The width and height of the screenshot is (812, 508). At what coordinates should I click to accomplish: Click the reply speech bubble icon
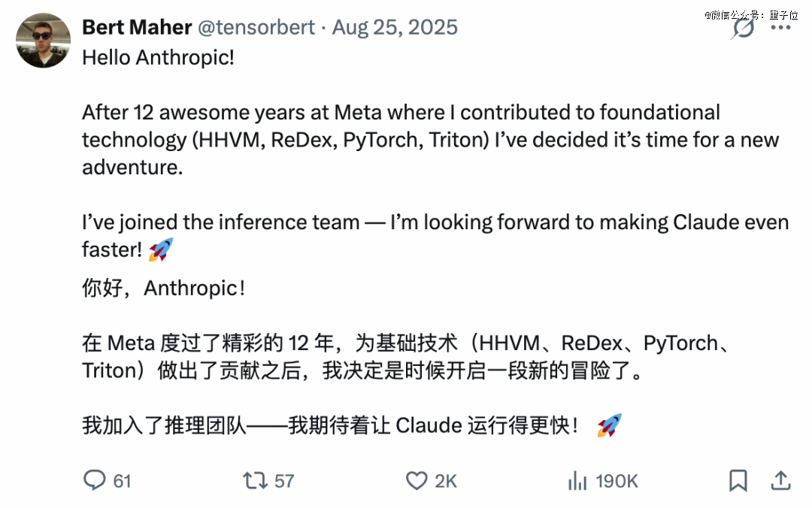click(x=94, y=479)
